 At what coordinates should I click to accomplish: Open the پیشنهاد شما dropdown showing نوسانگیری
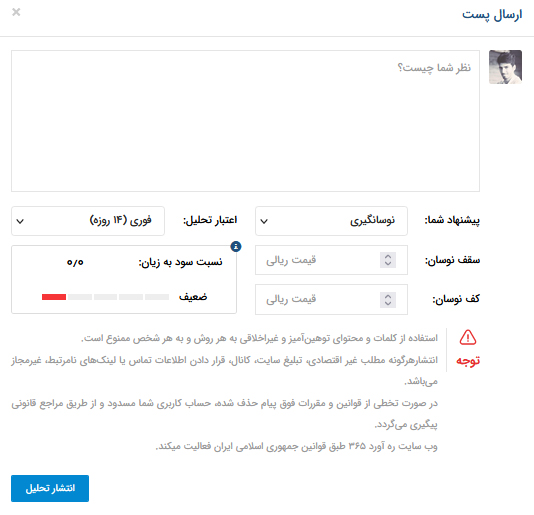click(x=331, y=221)
